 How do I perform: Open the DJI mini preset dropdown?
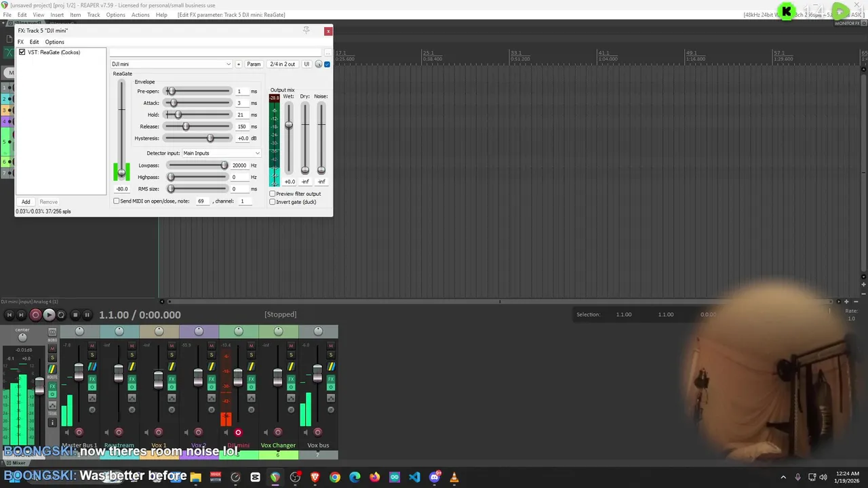[x=172, y=64]
